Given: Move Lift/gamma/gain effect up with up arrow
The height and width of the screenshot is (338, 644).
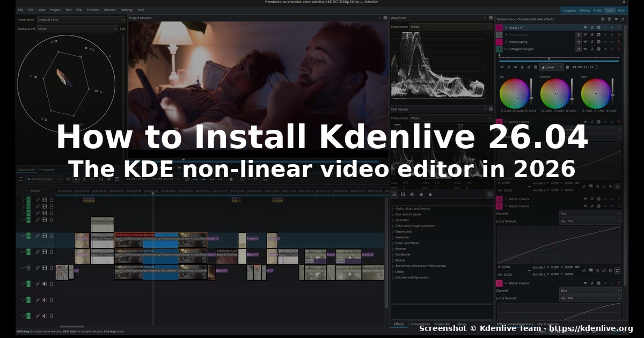Looking at the screenshot, I should 605,49.
